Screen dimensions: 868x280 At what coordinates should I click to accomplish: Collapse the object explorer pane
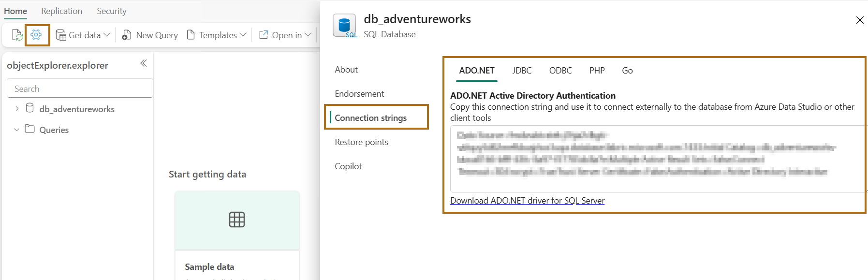(144, 63)
